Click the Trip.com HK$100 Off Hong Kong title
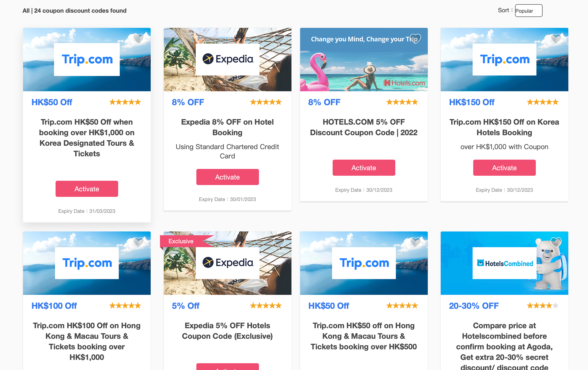This screenshot has width=588, height=370. click(x=87, y=341)
